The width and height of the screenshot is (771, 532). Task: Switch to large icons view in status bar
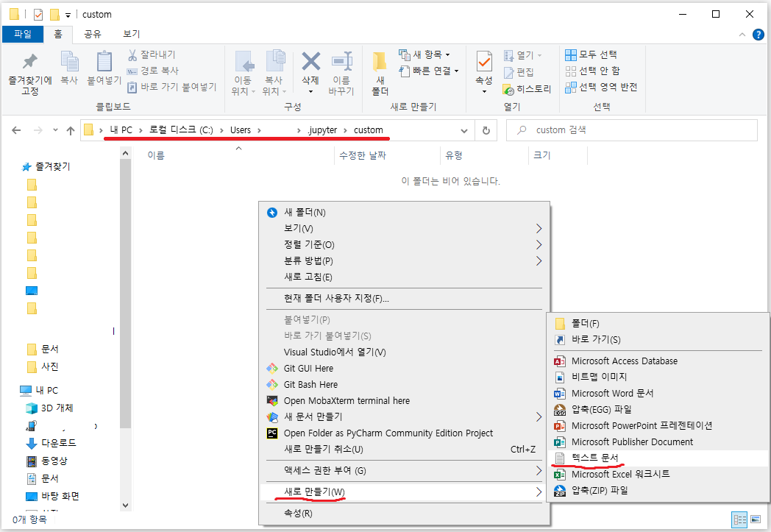pyautogui.click(x=756, y=519)
